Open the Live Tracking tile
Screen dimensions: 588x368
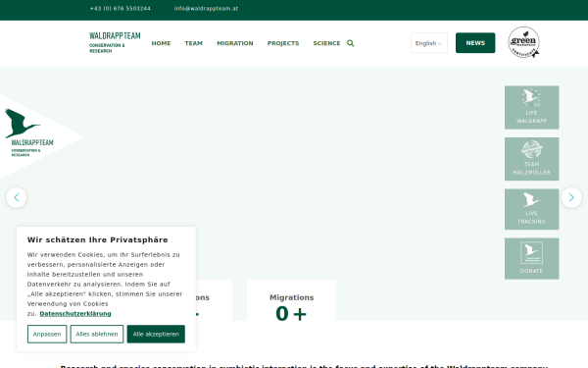531,209
